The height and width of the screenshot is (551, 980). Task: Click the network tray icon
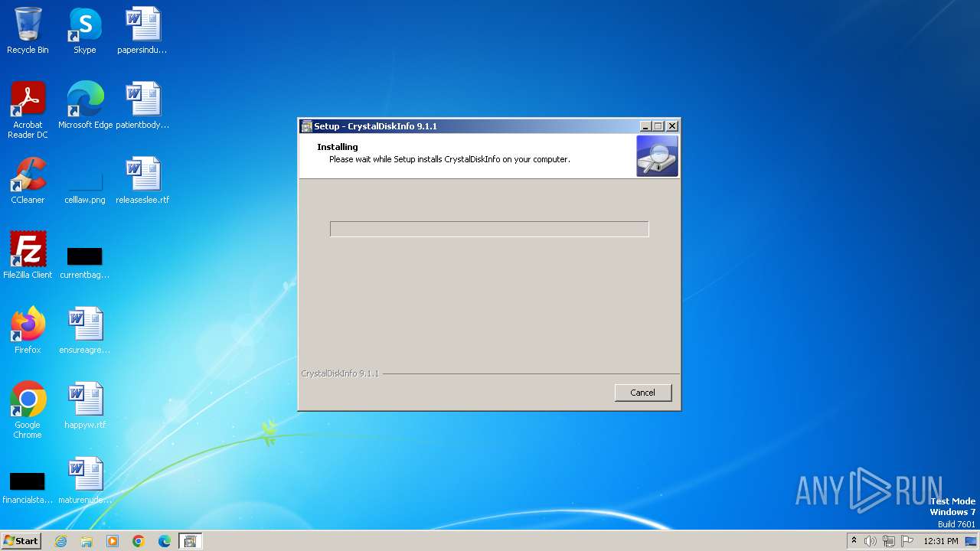[x=889, y=541]
